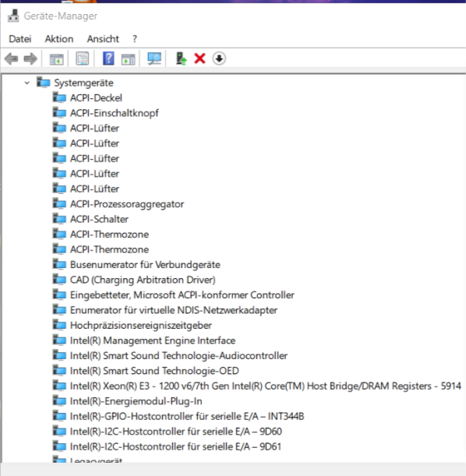Select Hochpräzisionsereigniszeitgeber entry
Viewport: 466px width, 476px height.
(x=141, y=326)
